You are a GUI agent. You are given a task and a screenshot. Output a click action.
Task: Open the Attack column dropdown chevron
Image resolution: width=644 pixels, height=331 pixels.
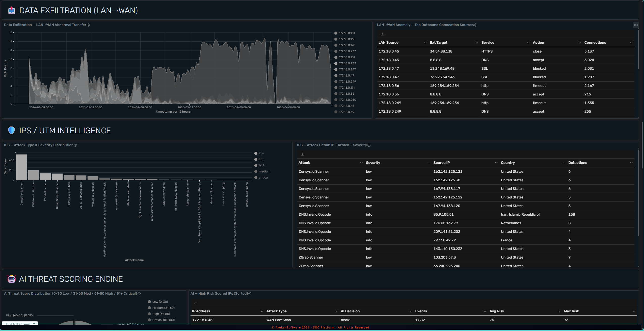point(361,163)
